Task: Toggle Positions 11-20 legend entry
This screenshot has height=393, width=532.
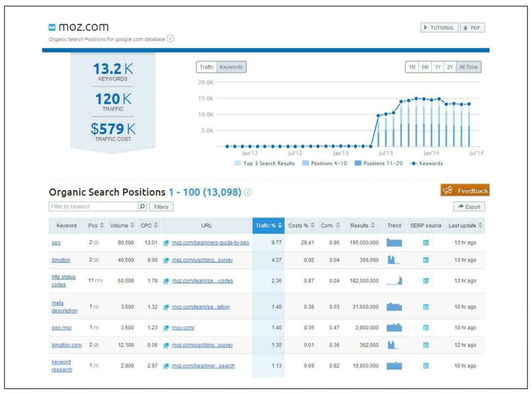Action: coord(379,163)
